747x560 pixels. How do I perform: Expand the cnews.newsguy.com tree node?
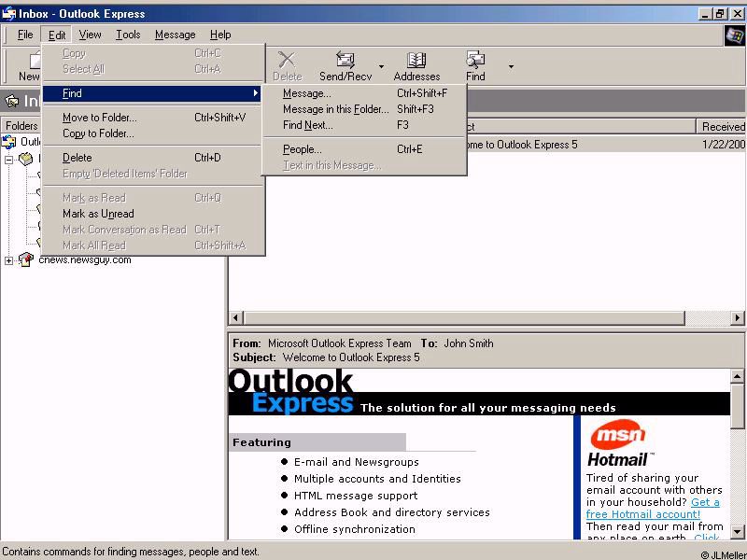9,260
